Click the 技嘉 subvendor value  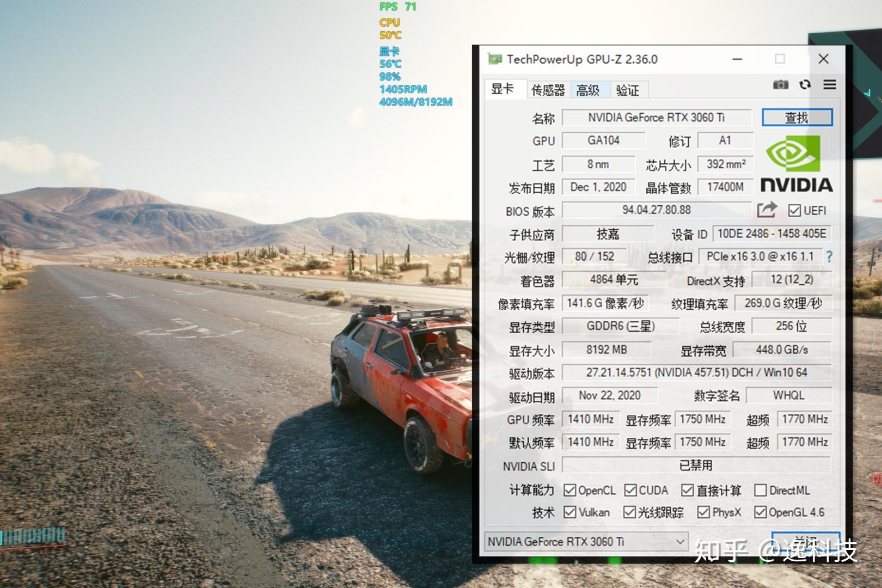click(608, 234)
